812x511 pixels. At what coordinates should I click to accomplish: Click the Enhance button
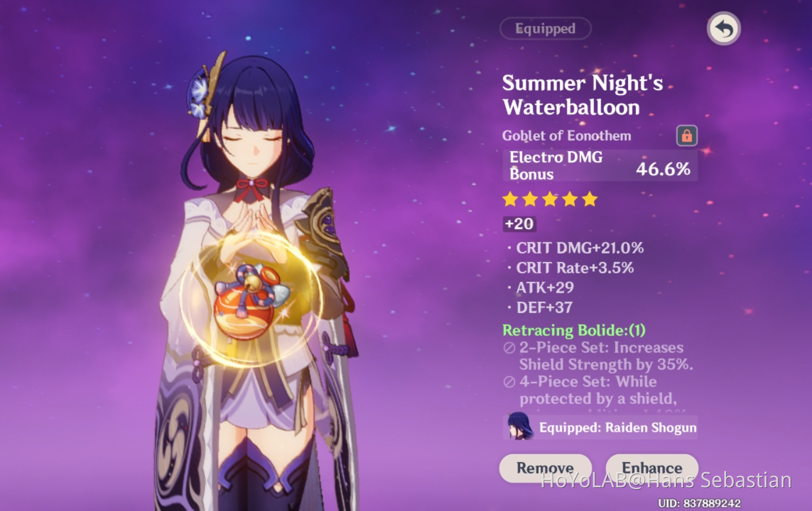(652, 468)
